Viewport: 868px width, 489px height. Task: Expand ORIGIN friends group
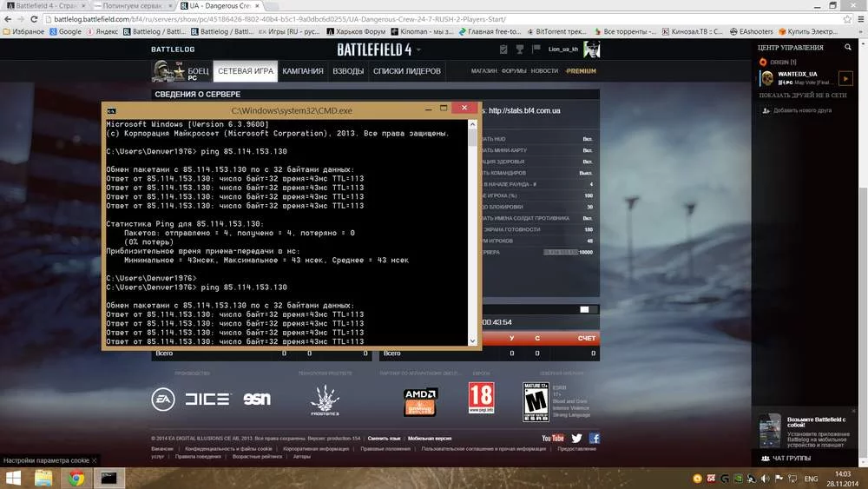click(x=779, y=62)
